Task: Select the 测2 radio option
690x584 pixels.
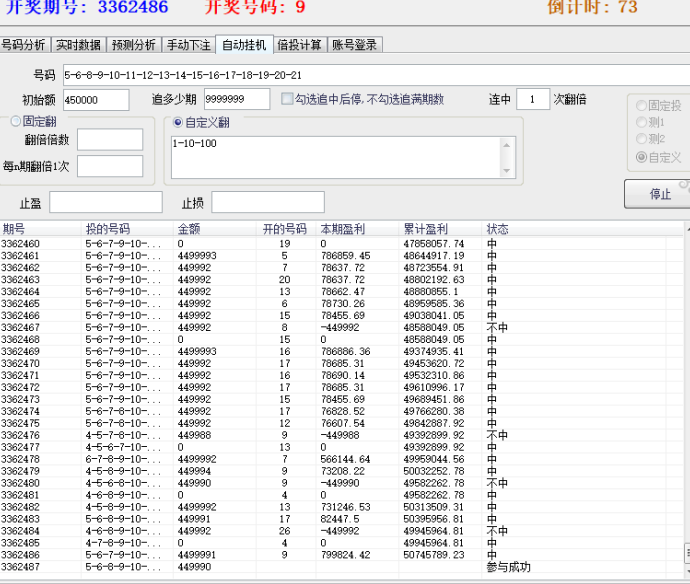Action: (641, 139)
